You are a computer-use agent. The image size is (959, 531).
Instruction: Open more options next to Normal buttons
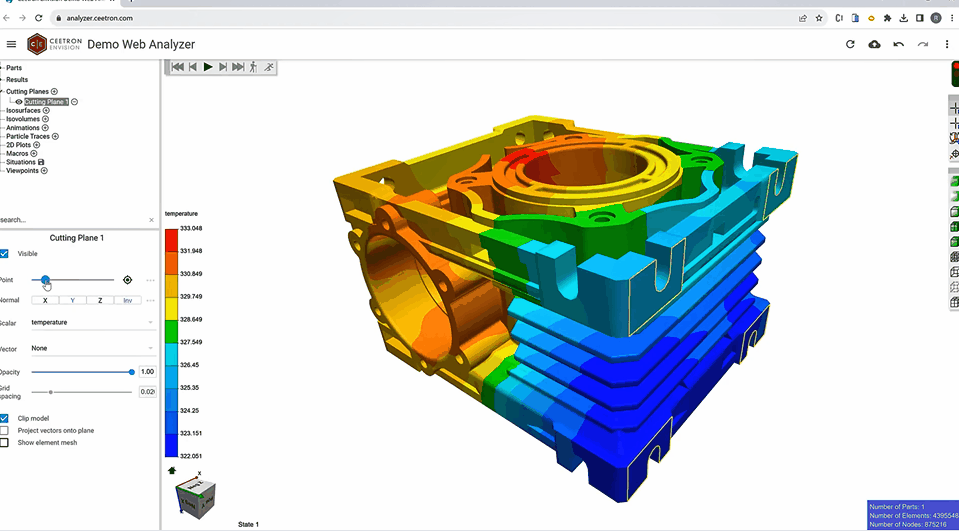tap(150, 300)
